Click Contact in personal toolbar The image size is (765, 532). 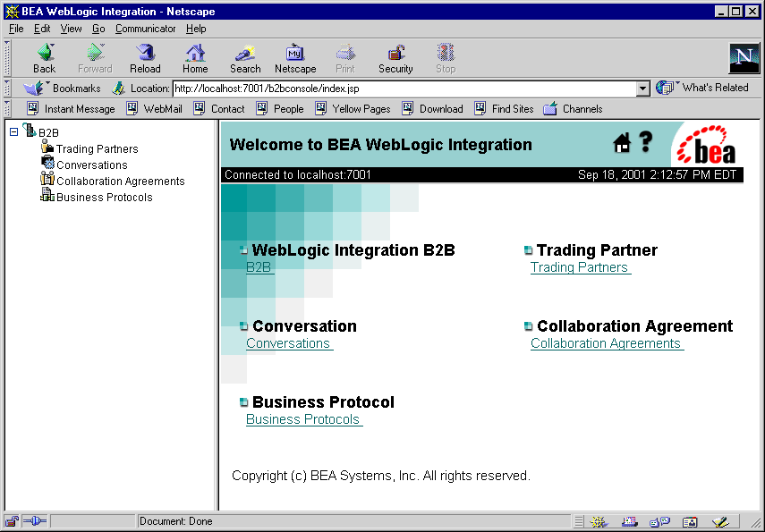(x=219, y=109)
